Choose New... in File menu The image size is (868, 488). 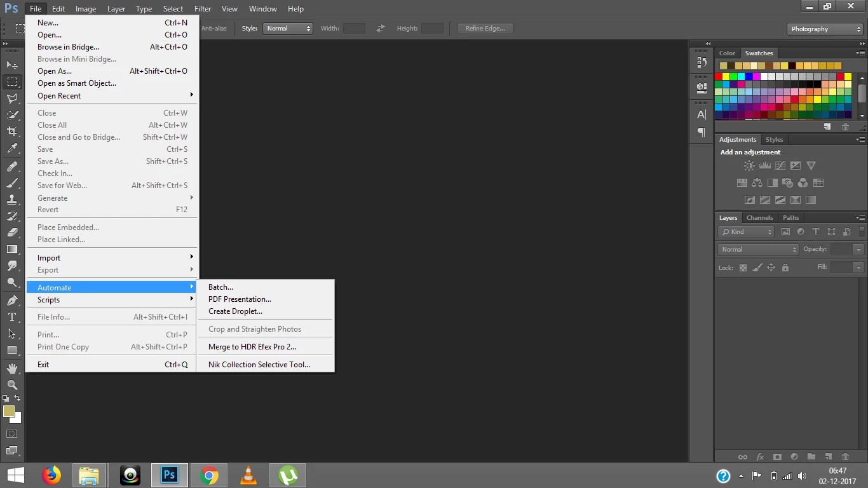(112, 23)
